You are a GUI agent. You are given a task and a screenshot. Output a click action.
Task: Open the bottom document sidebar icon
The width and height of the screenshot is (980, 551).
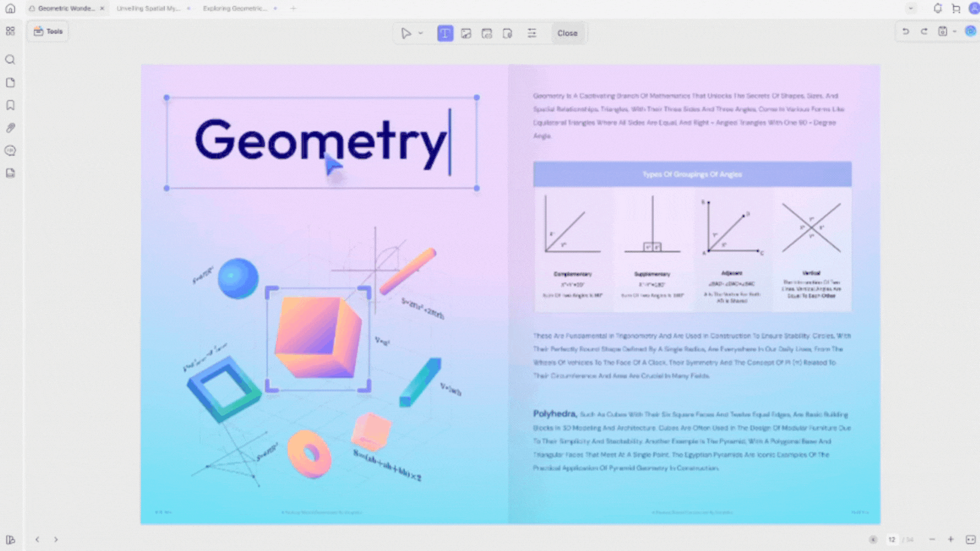pyautogui.click(x=10, y=173)
